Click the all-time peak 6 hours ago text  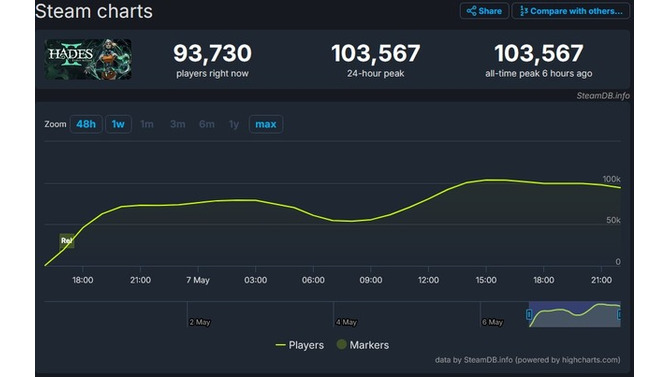coord(539,74)
